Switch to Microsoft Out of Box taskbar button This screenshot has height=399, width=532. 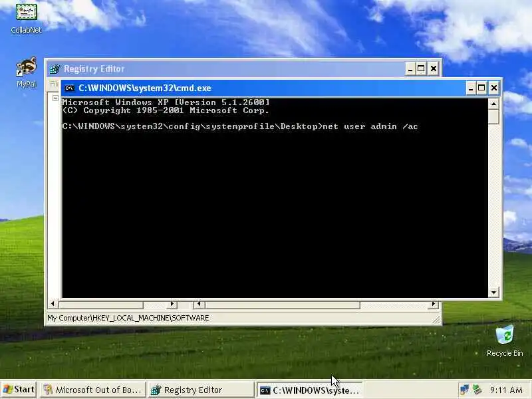coord(92,390)
